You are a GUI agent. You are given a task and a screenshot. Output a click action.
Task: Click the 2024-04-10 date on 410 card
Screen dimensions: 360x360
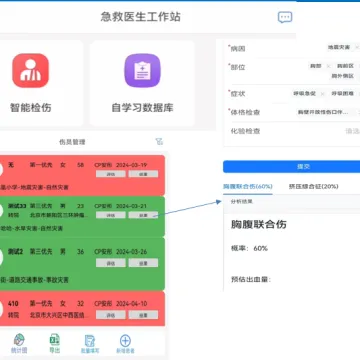(132, 304)
